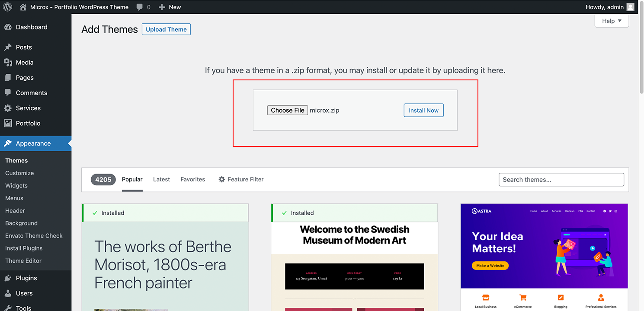Click the Media icon in sidebar
Viewport: 644px width, 311px height.
8,62
